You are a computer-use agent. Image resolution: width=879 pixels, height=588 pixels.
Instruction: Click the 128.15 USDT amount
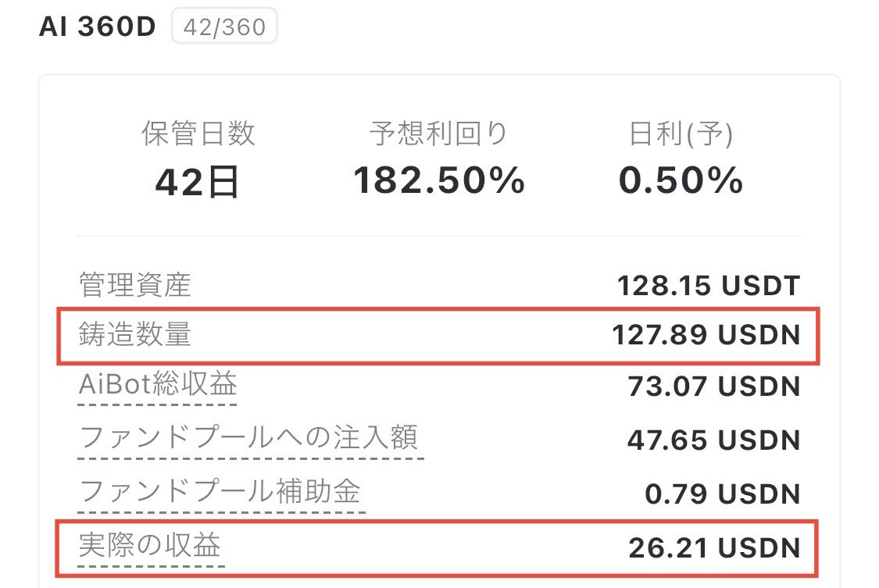[x=709, y=286]
